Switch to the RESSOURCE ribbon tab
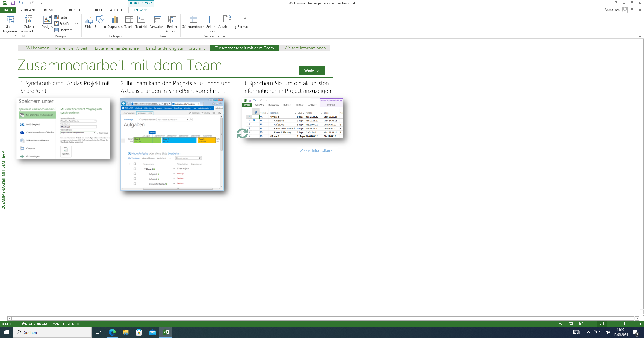This screenshot has height=338, width=644. (52, 10)
